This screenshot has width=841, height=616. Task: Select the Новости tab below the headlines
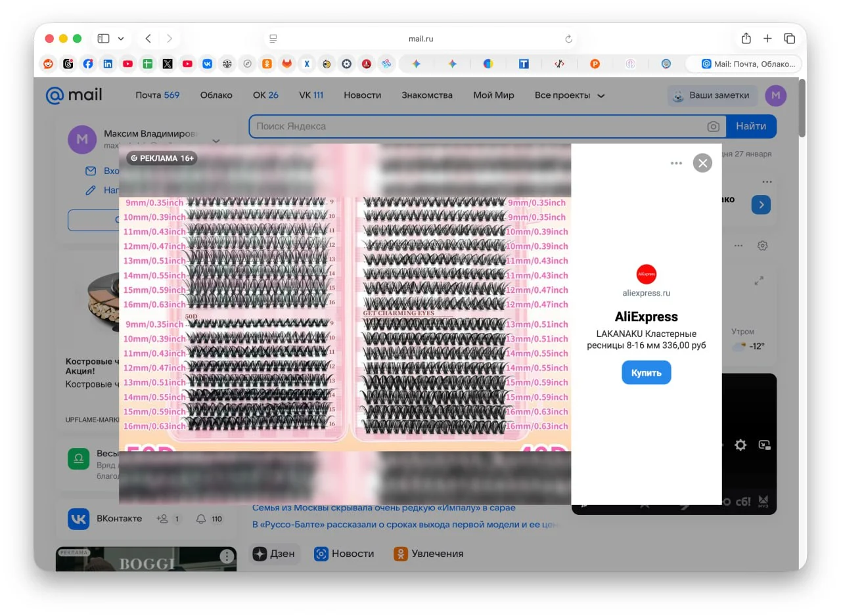click(x=344, y=554)
